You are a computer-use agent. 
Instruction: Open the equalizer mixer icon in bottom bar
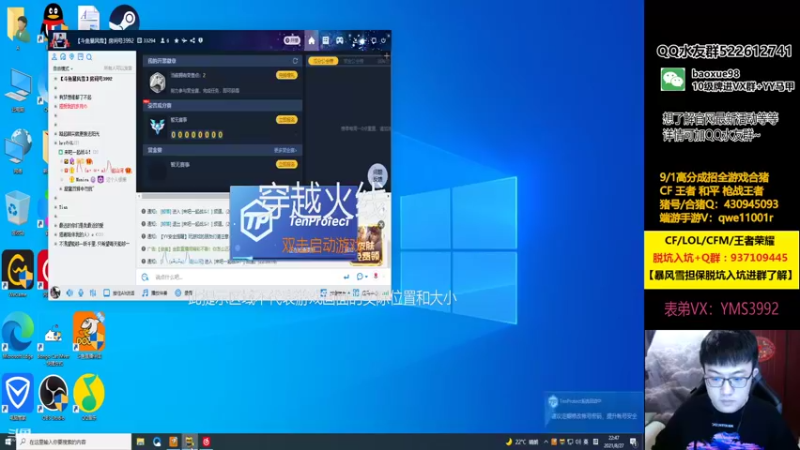[x=92, y=293]
